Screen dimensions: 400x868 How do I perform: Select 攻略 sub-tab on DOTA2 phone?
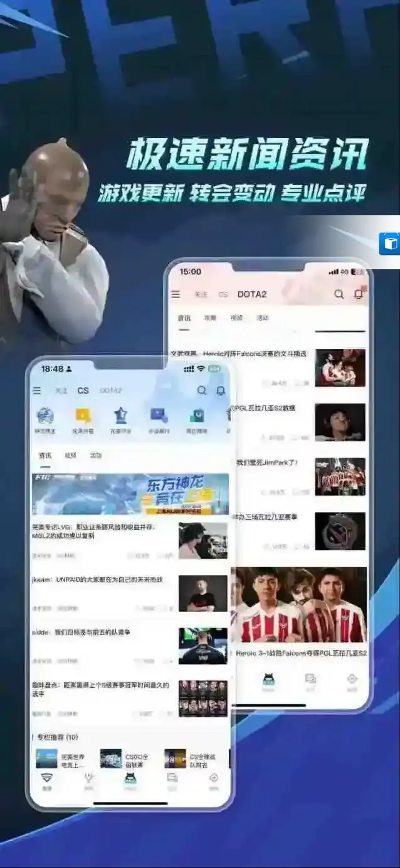click(210, 318)
